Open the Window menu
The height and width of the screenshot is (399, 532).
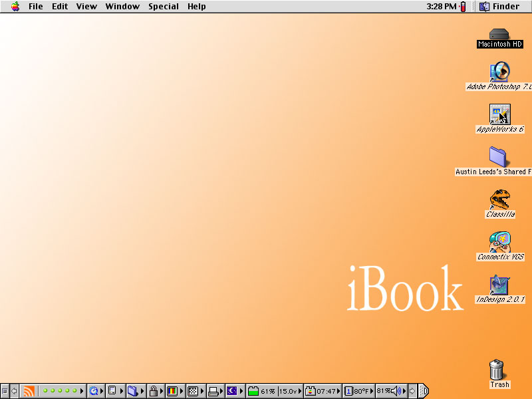(x=122, y=7)
